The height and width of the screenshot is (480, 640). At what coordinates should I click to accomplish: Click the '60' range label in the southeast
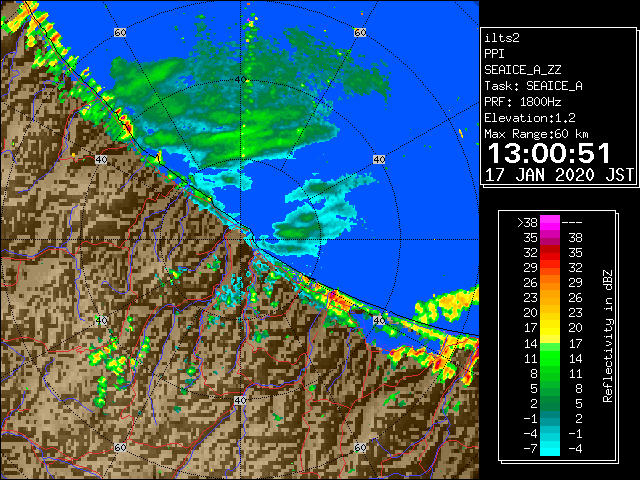click(x=360, y=447)
